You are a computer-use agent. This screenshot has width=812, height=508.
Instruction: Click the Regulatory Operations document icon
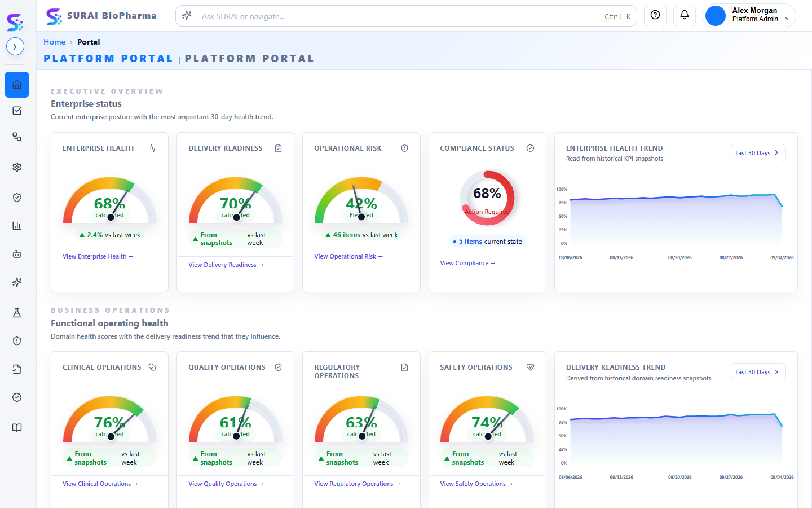point(404,367)
